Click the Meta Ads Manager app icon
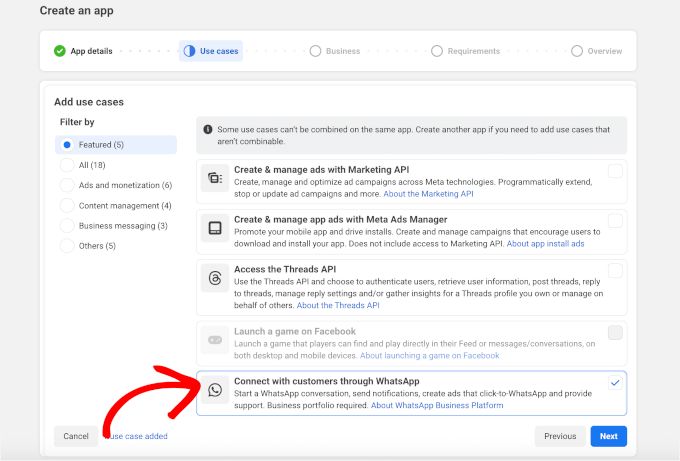The width and height of the screenshot is (680, 461). point(215,228)
